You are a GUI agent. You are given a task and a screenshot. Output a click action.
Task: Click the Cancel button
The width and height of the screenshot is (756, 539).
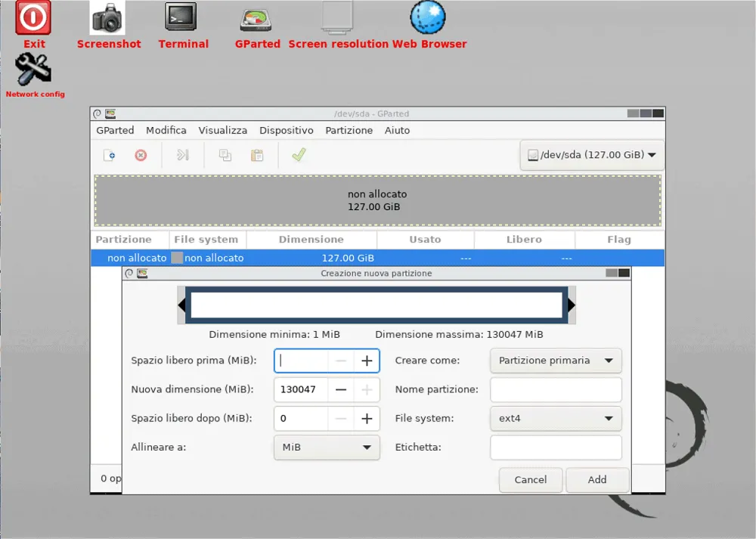point(530,480)
